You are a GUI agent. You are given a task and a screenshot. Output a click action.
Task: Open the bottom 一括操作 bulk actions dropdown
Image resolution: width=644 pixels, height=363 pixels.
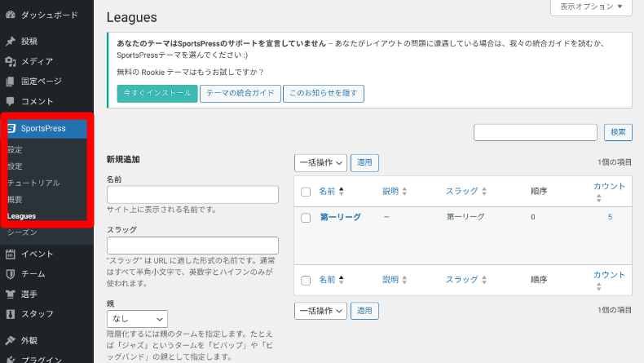click(x=320, y=311)
